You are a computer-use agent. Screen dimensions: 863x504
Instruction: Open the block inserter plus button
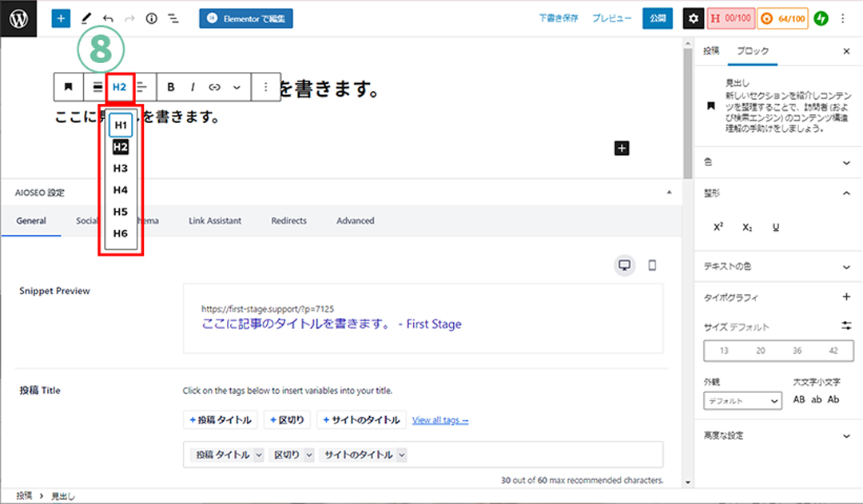pyautogui.click(x=61, y=18)
